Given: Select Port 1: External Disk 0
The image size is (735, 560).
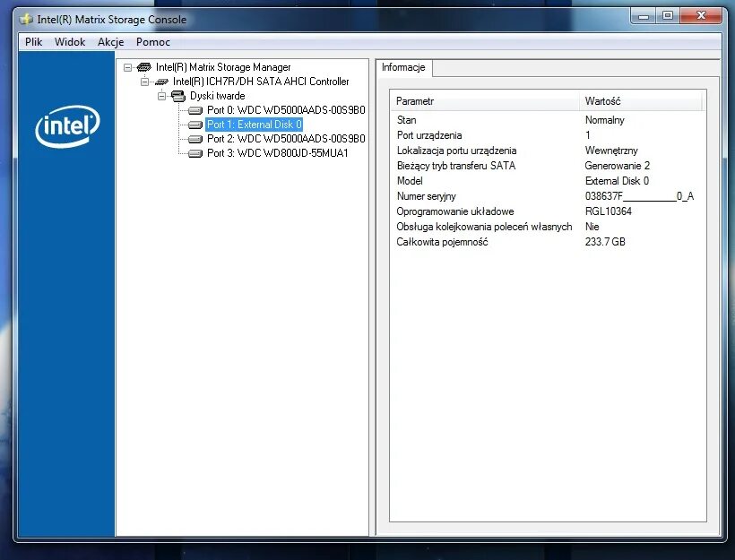Looking at the screenshot, I should pos(254,125).
